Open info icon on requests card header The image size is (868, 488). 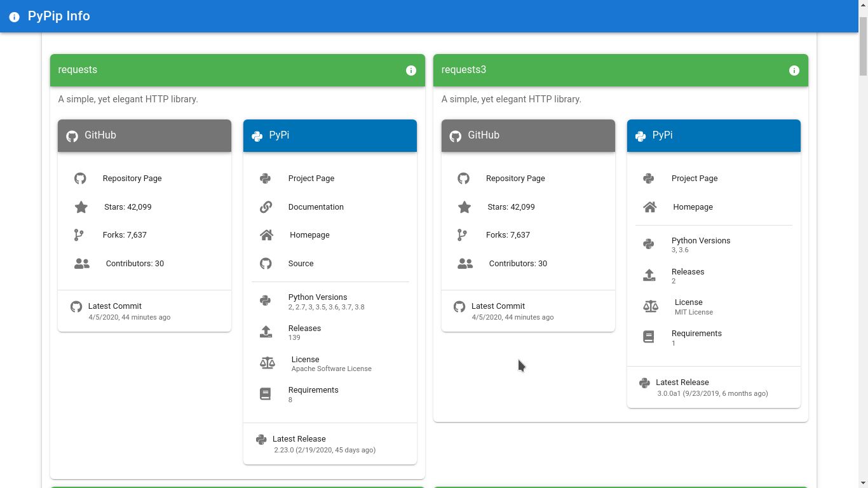coord(411,71)
